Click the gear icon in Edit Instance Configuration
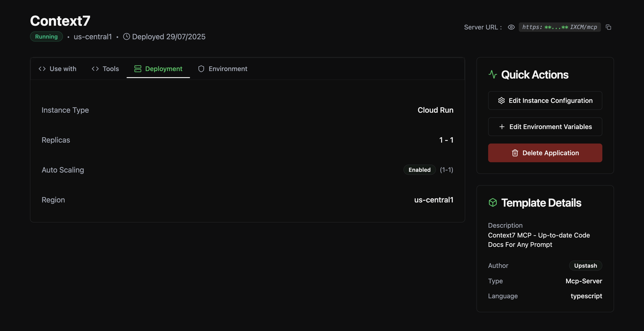 point(501,101)
